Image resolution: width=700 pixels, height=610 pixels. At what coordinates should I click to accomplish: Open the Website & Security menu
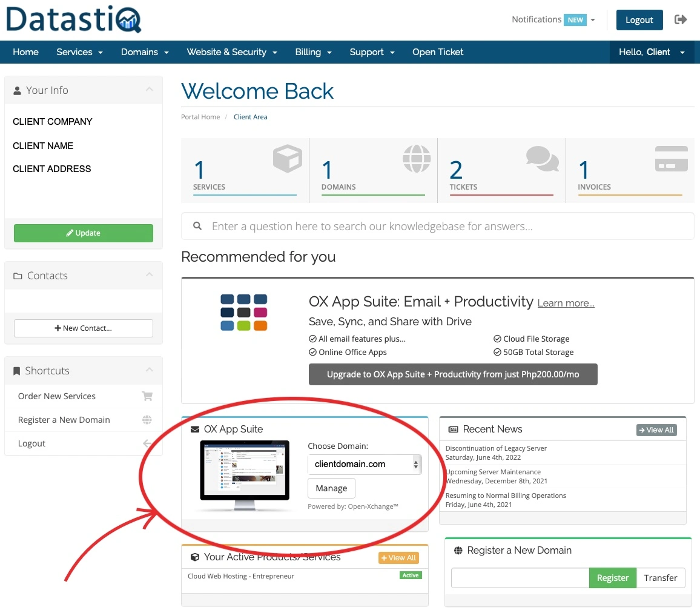231,52
